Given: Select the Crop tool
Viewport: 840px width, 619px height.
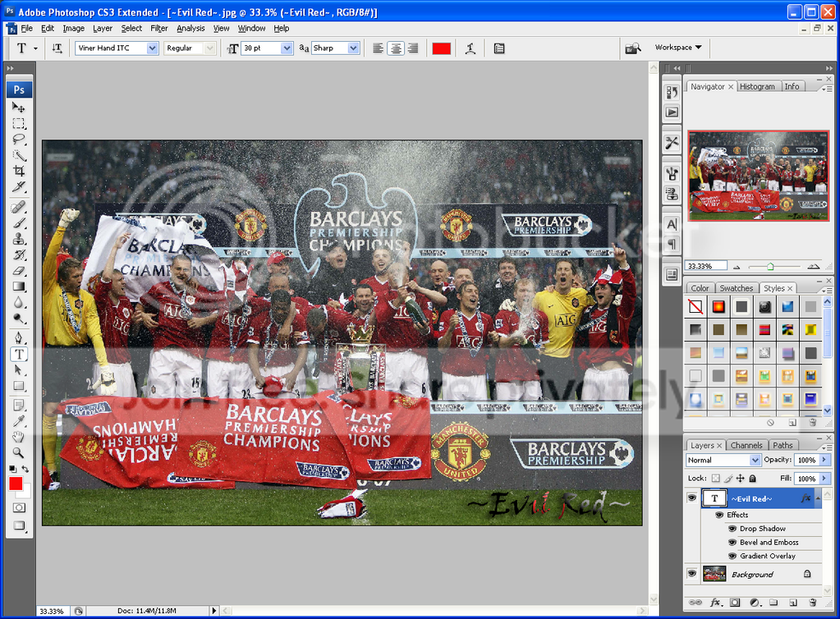Looking at the screenshot, I should (x=19, y=172).
